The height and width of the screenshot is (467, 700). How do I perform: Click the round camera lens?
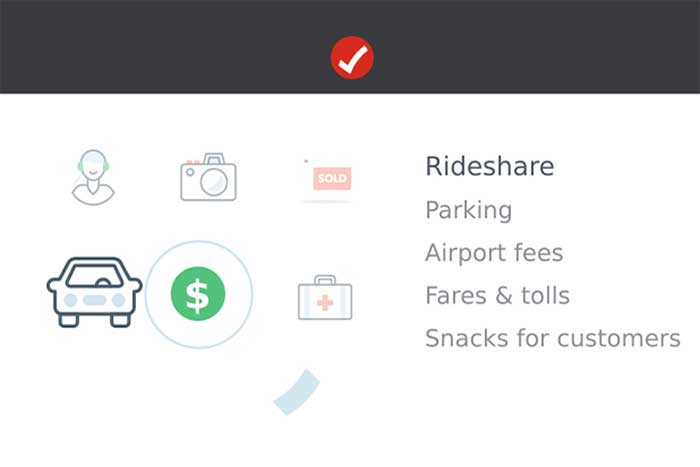[x=213, y=182]
